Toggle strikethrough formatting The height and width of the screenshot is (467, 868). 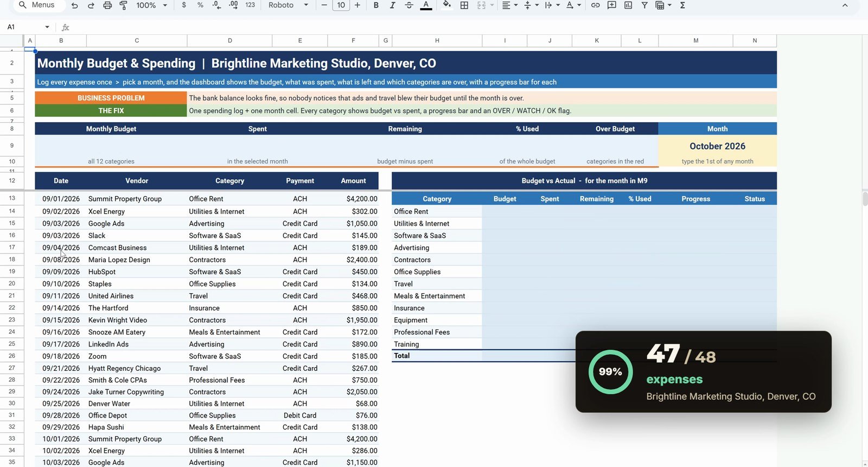point(409,5)
